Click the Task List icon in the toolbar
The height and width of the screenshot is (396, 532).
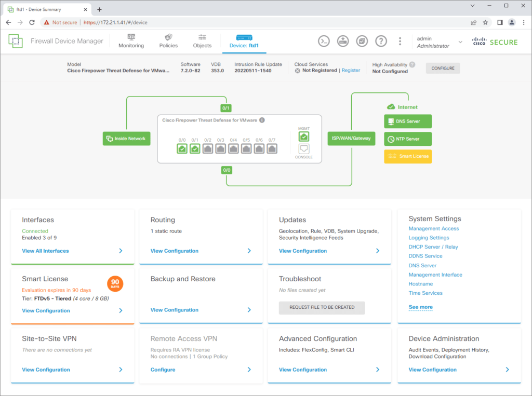point(362,41)
